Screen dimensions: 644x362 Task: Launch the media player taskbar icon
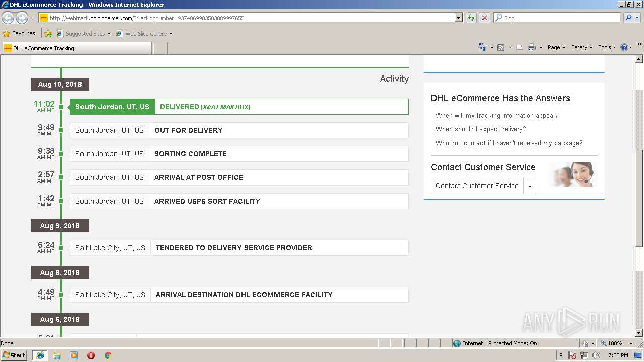74,355
